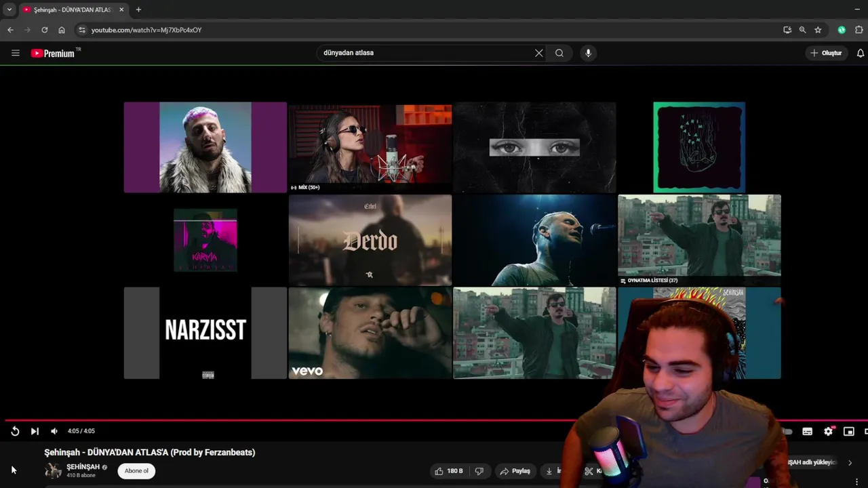Like the video (180 B)
This screenshot has width=868, height=488.
pos(448,471)
